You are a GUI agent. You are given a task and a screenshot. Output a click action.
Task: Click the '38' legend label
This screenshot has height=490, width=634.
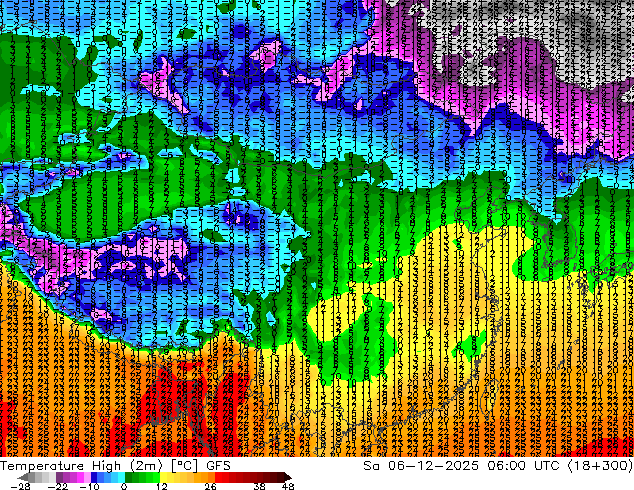click(x=259, y=486)
